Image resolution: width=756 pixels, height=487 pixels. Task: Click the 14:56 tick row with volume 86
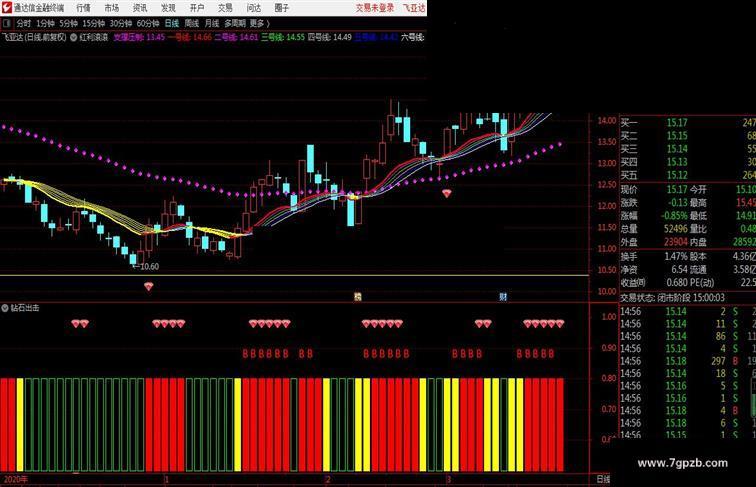(x=688, y=336)
